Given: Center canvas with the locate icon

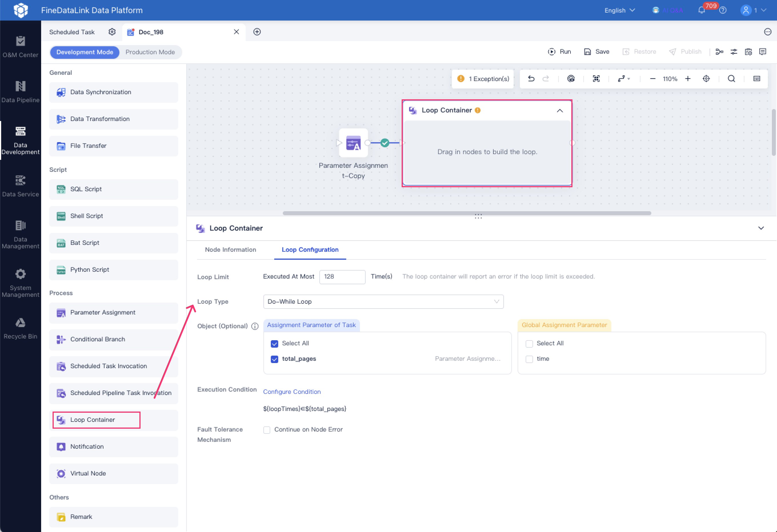Looking at the screenshot, I should (x=706, y=78).
